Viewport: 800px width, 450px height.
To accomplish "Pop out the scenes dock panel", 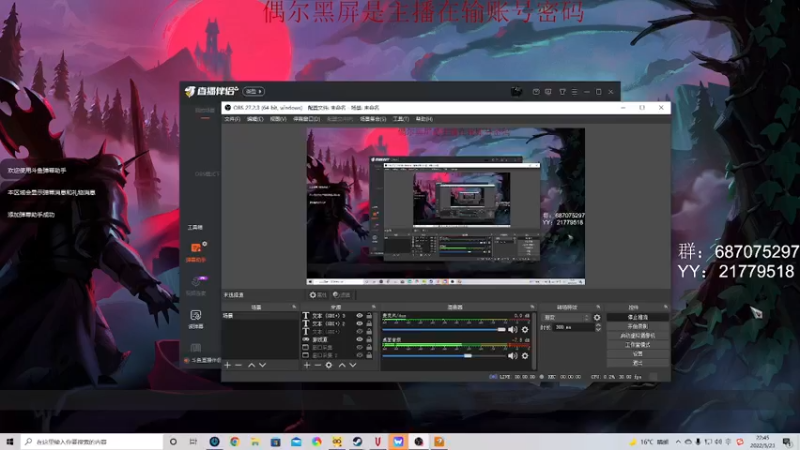I will tap(294, 307).
